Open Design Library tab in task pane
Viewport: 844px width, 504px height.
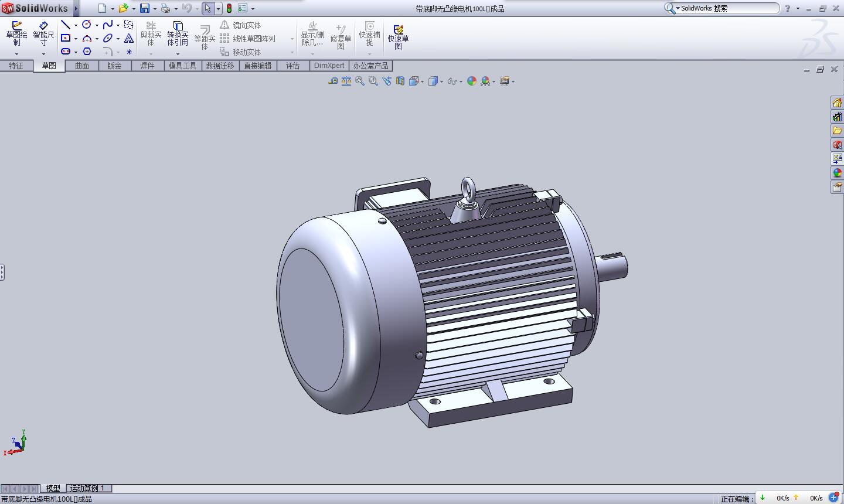click(x=837, y=117)
